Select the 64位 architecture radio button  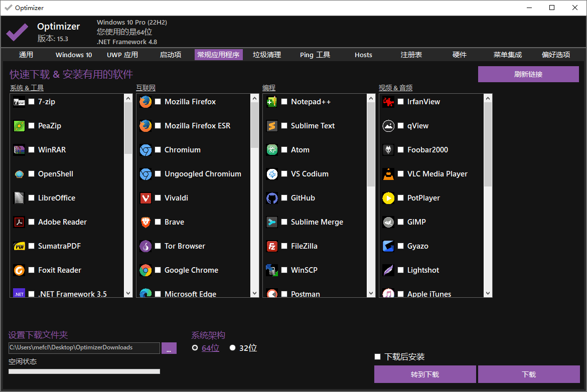[x=195, y=348]
